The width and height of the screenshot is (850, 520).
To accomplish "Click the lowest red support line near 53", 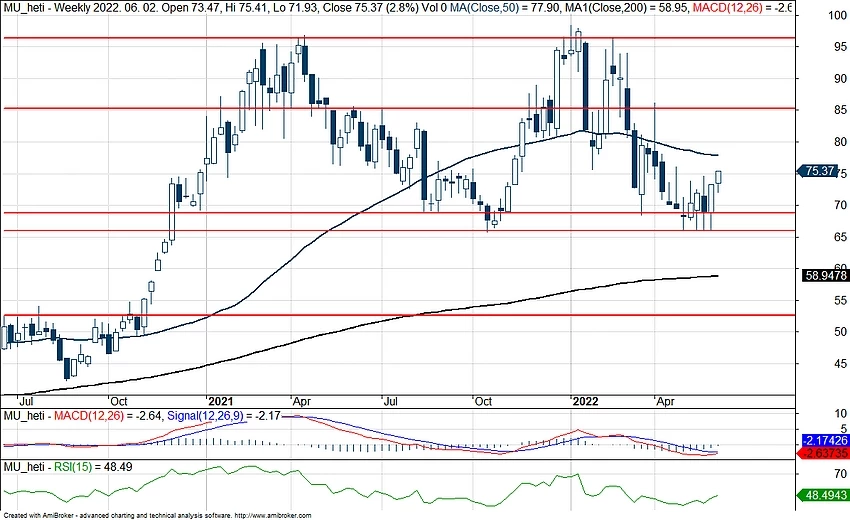I will (x=400, y=314).
